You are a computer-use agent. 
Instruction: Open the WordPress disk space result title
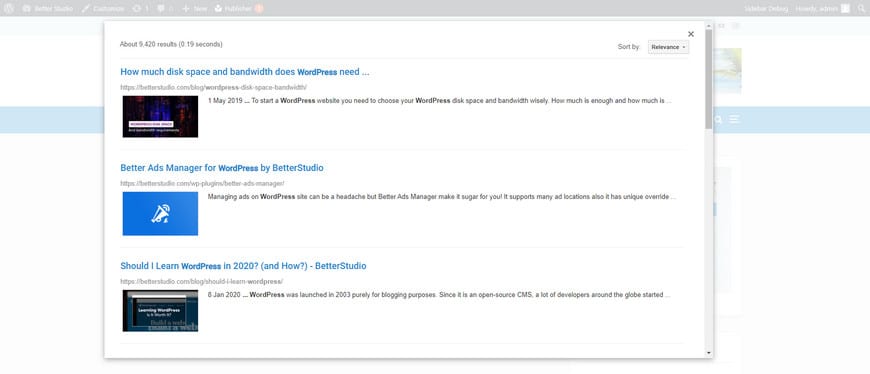(x=245, y=72)
